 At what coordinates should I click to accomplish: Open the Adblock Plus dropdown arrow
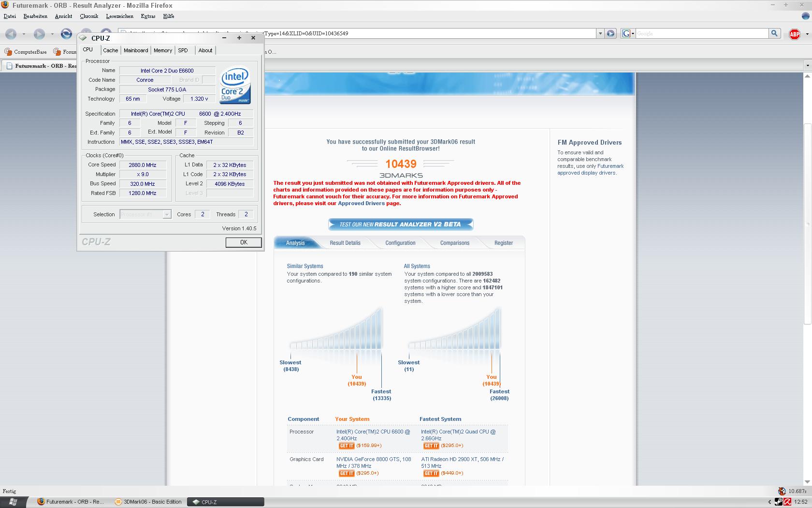pyautogui.click(x=807, y=34)
